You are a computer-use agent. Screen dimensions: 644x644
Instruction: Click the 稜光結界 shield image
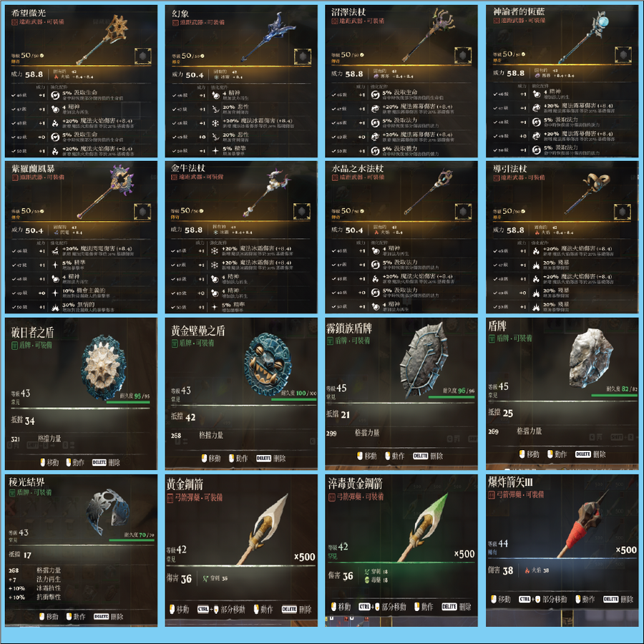click(108, 512)
